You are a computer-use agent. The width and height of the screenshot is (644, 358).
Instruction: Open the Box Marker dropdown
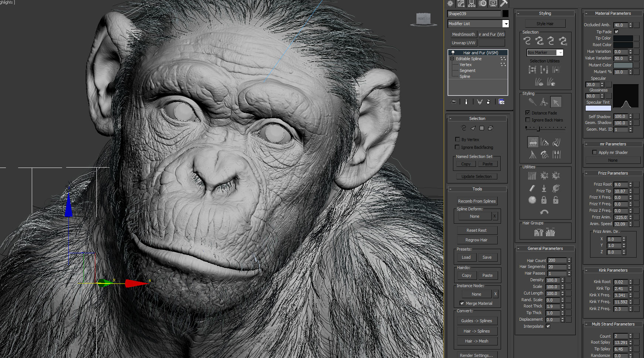click(560, 53)
